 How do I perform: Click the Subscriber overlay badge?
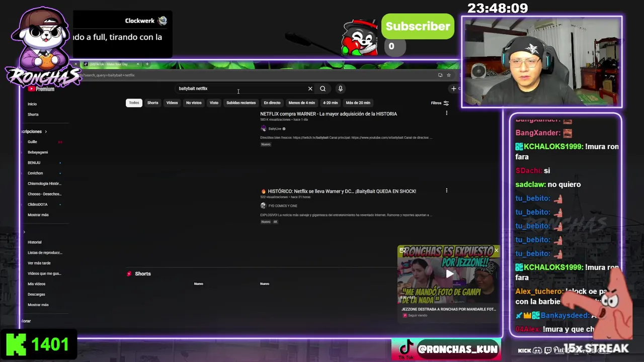click(x=418, y=26)
